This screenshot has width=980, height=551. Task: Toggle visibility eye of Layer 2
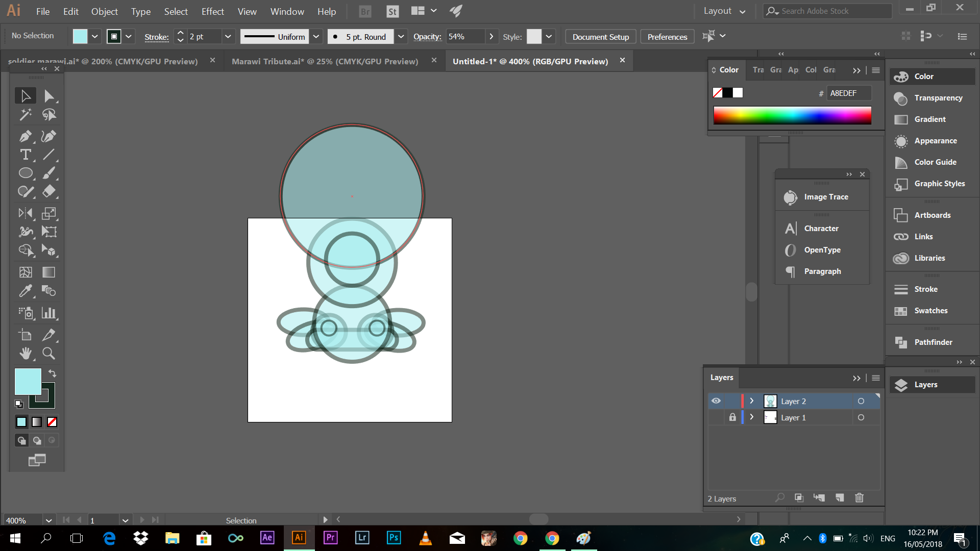point(716,401)
